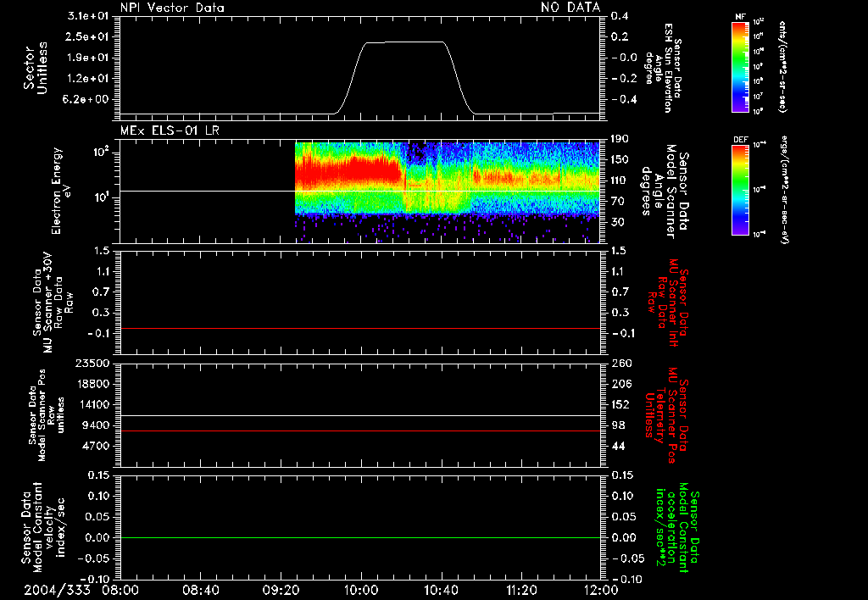Click the red line in the MU Scanner +30V panel
The width and height of the screenshot is (868, 600).
click(359, 328)
